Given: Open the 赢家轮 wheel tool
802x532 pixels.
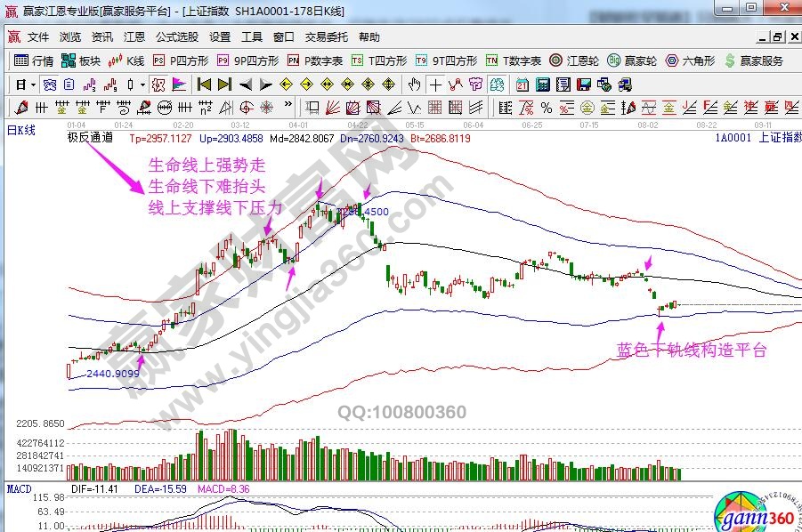Looking at the screenshot, I should coord(635,61).
